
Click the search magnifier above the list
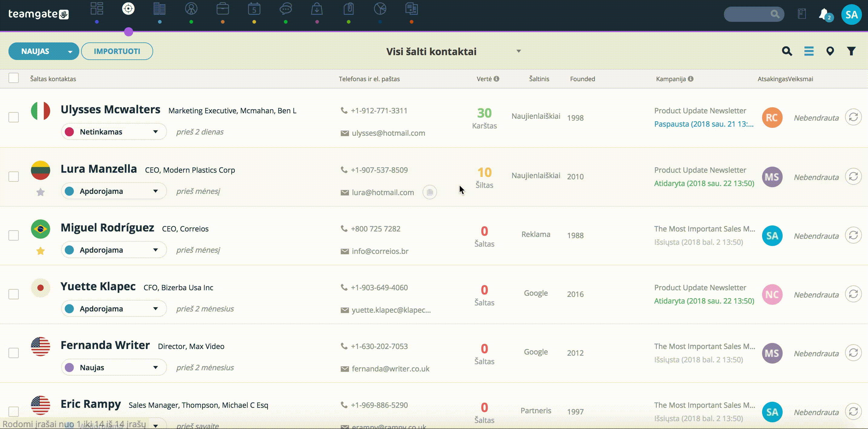787,51
